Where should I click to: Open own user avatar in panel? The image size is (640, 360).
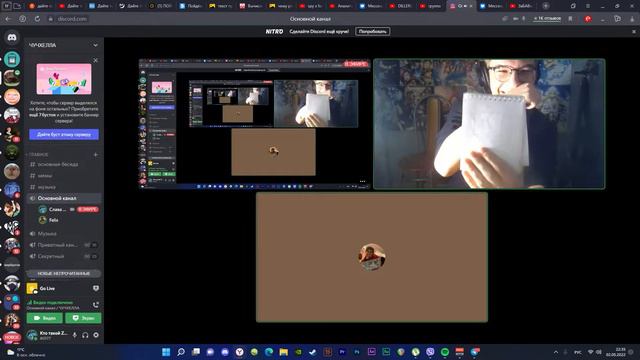pyautogui.click(x=32, y=335)
